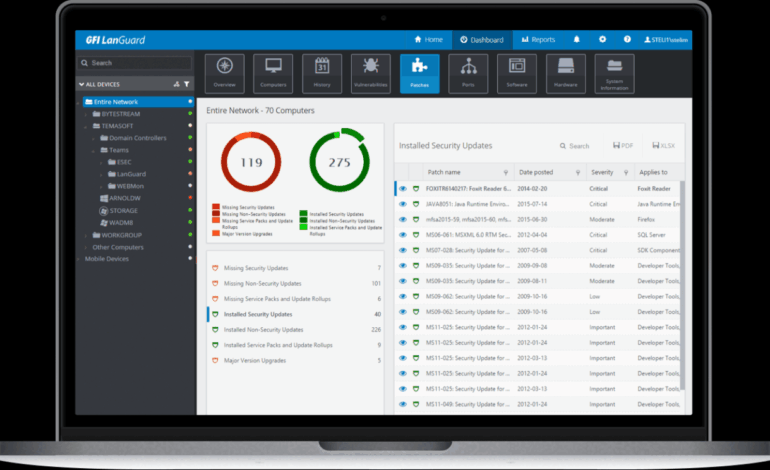770x470 pixels.
Task: Click the sidebar Search input field
Action: tap(135, 63)
